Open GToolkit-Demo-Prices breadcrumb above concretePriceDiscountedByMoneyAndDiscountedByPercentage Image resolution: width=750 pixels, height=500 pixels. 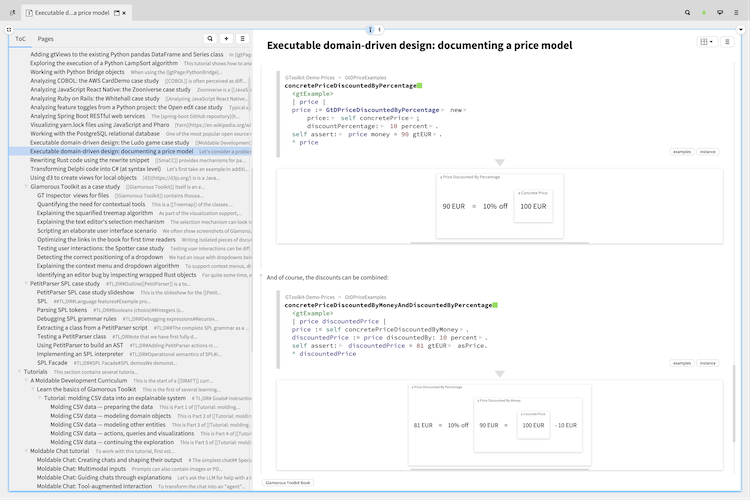[310, 297]
